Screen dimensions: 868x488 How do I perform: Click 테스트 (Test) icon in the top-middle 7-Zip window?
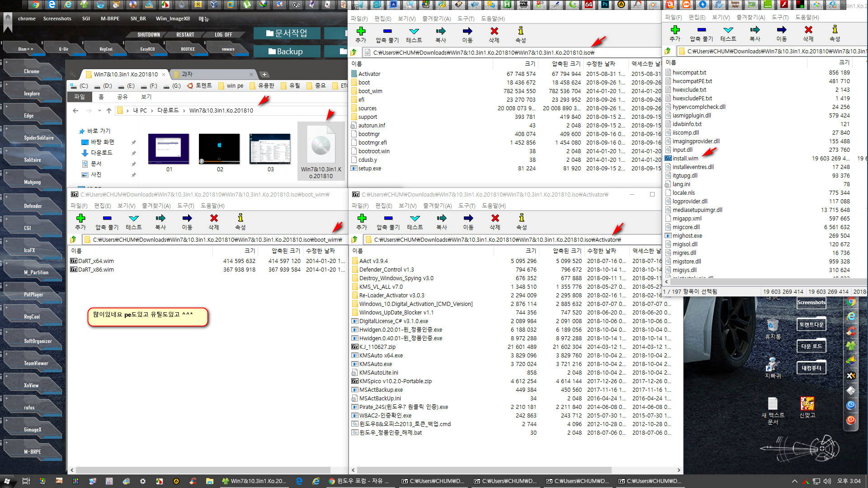[414, 31]
